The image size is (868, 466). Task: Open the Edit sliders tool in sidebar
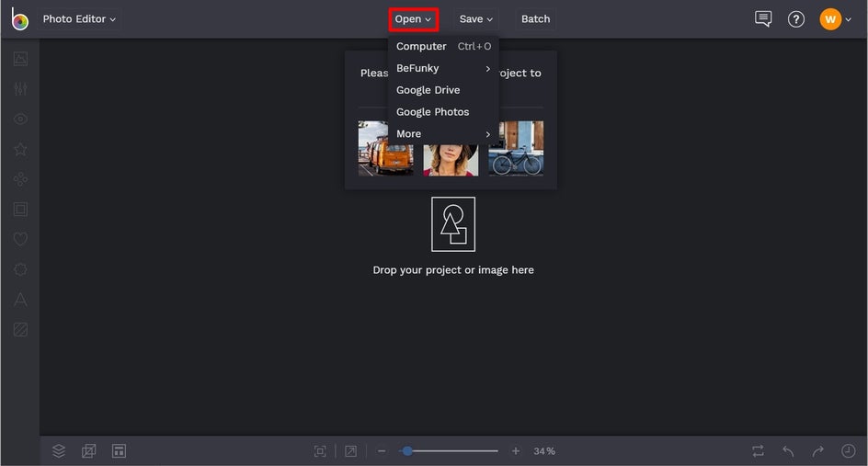20,88
